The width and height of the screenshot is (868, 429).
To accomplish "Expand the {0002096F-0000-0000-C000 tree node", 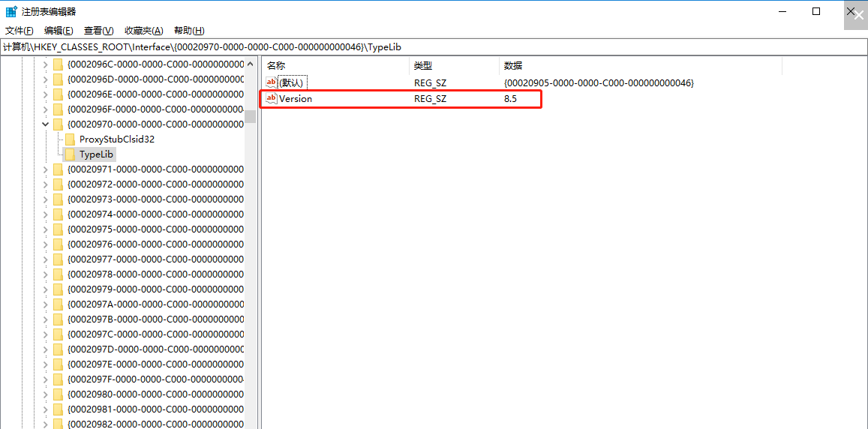I will click(x=45, y=109).
